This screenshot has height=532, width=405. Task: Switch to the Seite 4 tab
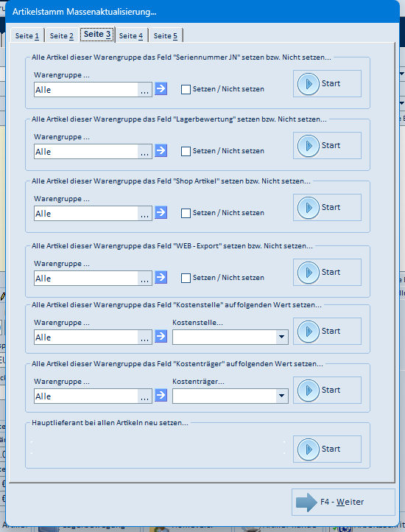[x=131, y=35]
